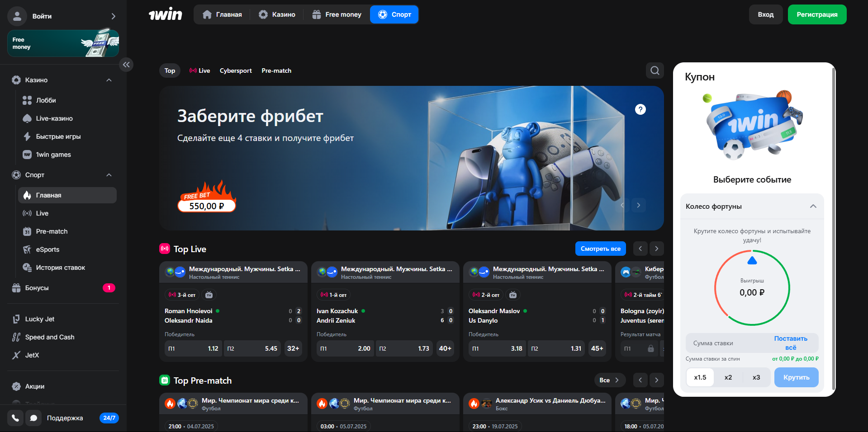The width and height of the screenshot is (868, 432).
Task: Click the Вход login button
Action: (x=765, y=14)
